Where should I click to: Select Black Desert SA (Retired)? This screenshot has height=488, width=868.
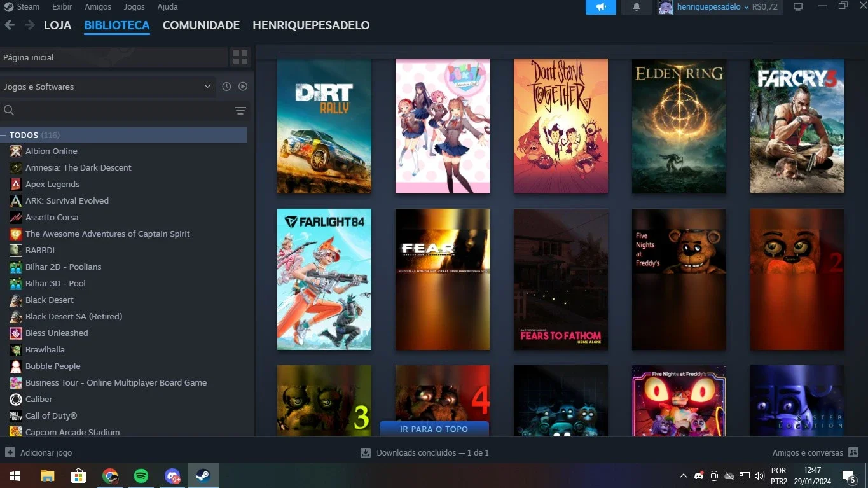tap(74, 316)
